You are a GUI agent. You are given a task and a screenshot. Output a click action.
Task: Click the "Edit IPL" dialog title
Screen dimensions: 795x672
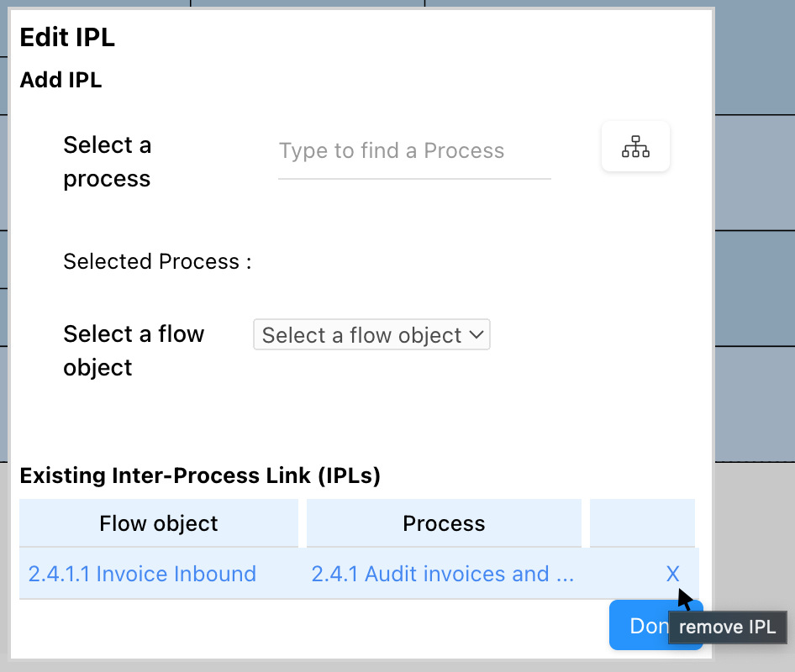click(x=67, y=38)
